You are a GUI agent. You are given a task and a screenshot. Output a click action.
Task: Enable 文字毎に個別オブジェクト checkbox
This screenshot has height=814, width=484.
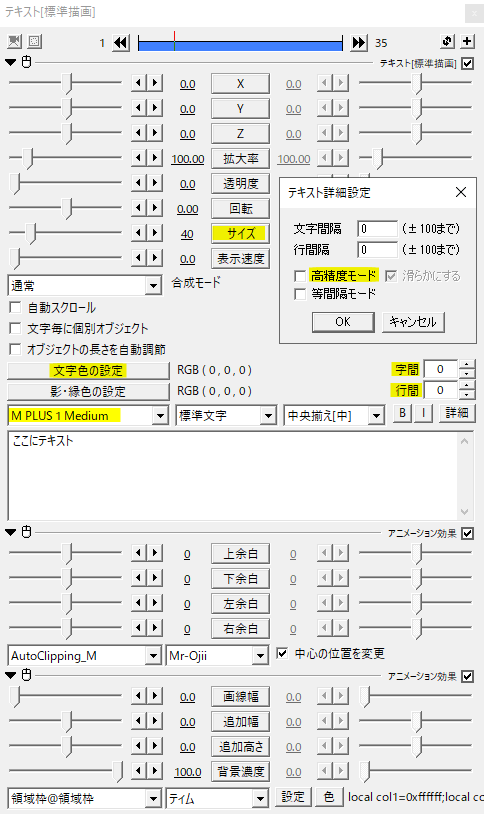click(15, 328)
